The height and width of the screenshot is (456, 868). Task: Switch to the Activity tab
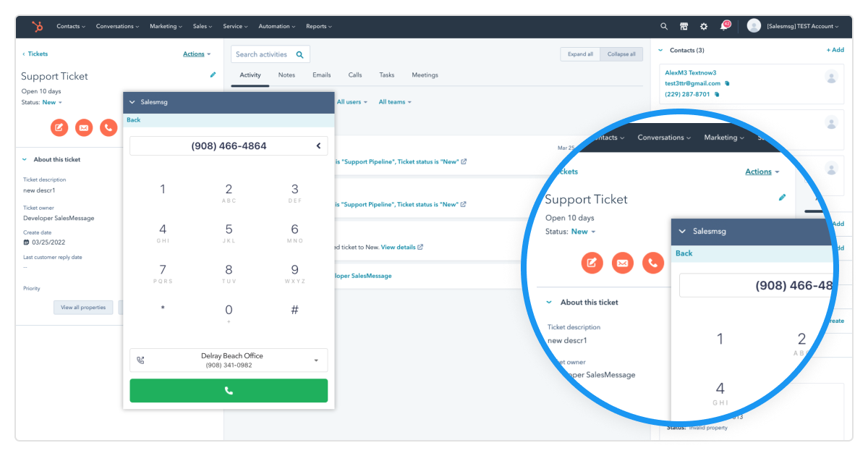250,75
